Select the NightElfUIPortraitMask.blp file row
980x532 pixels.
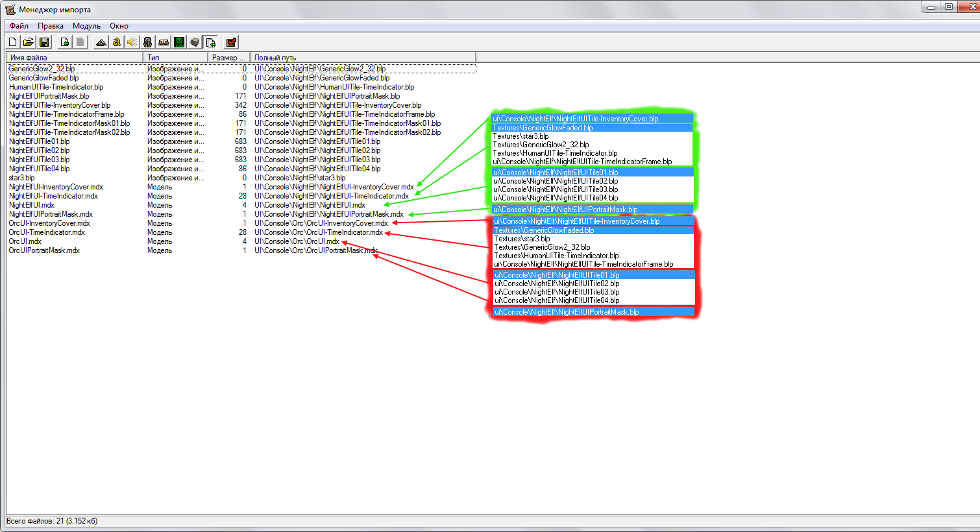241,96
